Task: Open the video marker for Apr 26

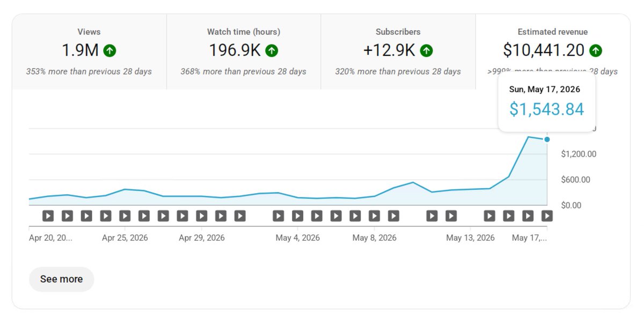Action: click(x=144, y=216)
